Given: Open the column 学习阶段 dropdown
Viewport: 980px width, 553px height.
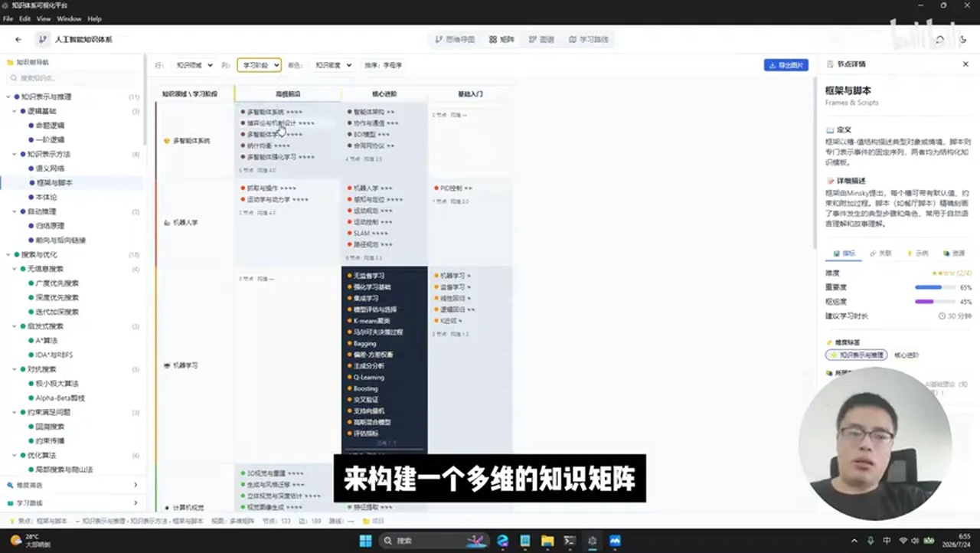Looking at the screenshot, I should (x=259, y=65).
